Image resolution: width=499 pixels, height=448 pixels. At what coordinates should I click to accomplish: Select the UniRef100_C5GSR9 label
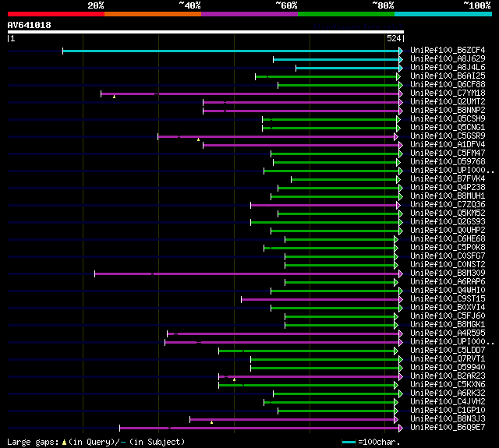(448, 136)
